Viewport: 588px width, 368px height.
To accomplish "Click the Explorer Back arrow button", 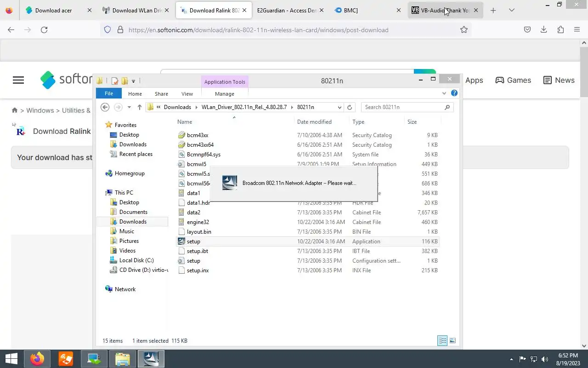I will pos(105,107).
